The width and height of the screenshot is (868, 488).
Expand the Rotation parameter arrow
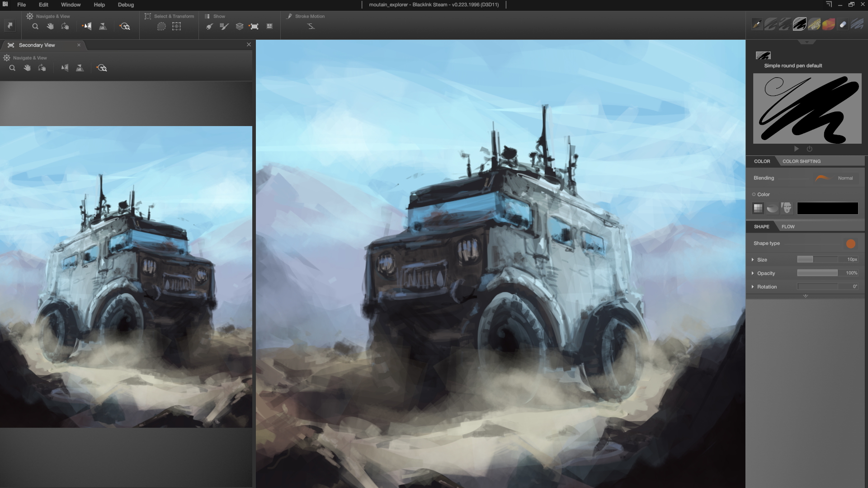(x=753, y=287)
